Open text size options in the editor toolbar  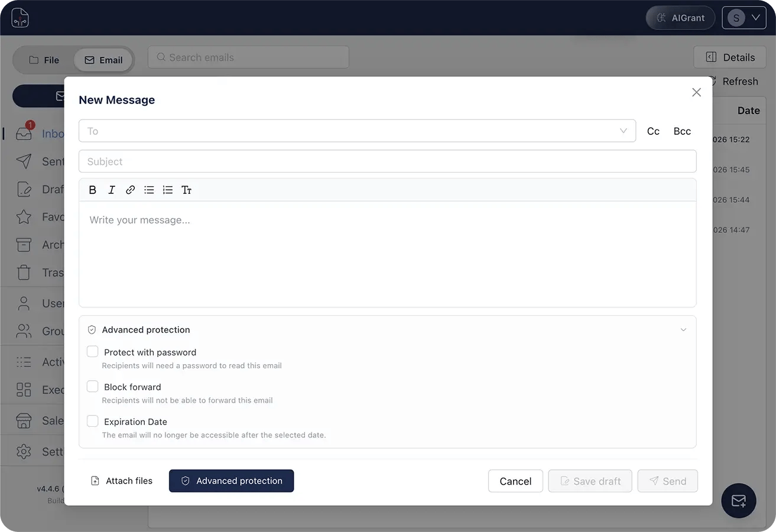coord(187,189)
